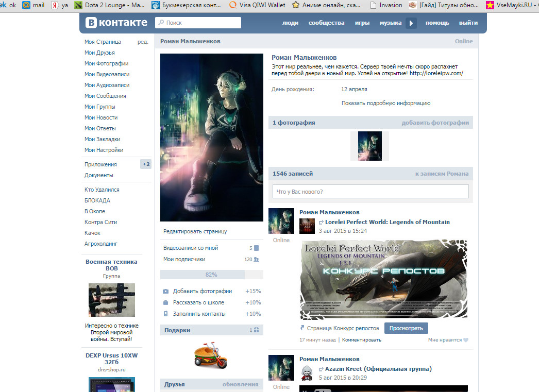The image size is (539, 392).
Task: Click the heart icon beside Мне нравится
Action: (466, 340)
